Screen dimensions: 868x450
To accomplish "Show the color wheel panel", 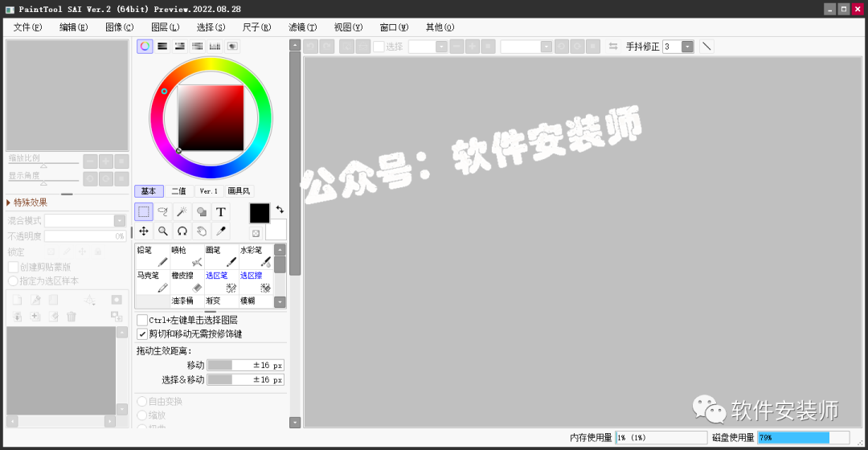I will 145,47.
